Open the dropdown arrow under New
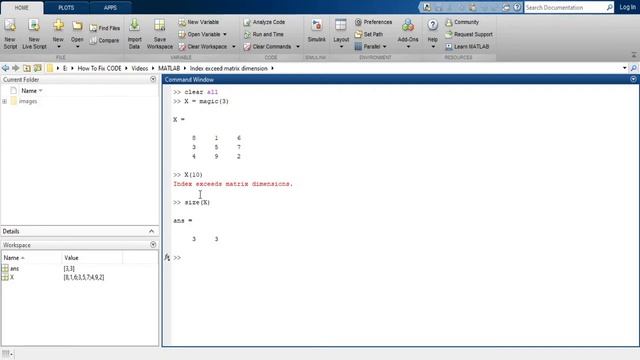This screenshot has height=360, width=640. coord(58,47)
